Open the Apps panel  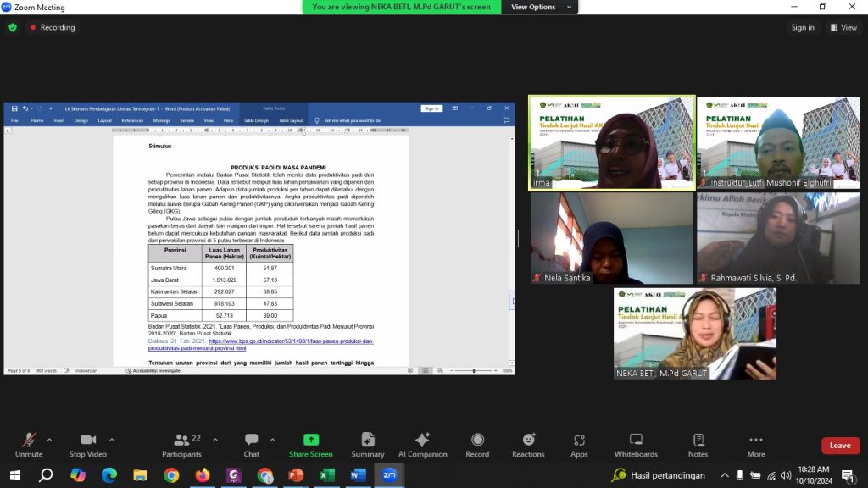click(579, 443)
